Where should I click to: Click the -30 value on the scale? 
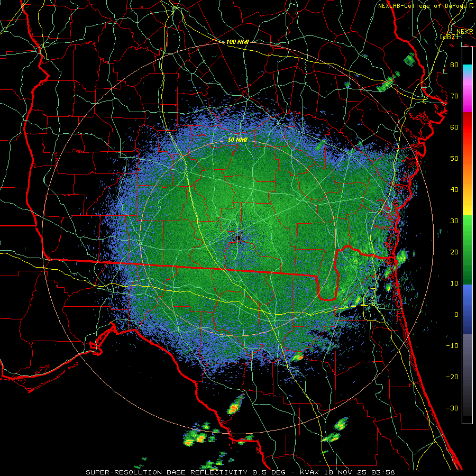click(452, 408)
